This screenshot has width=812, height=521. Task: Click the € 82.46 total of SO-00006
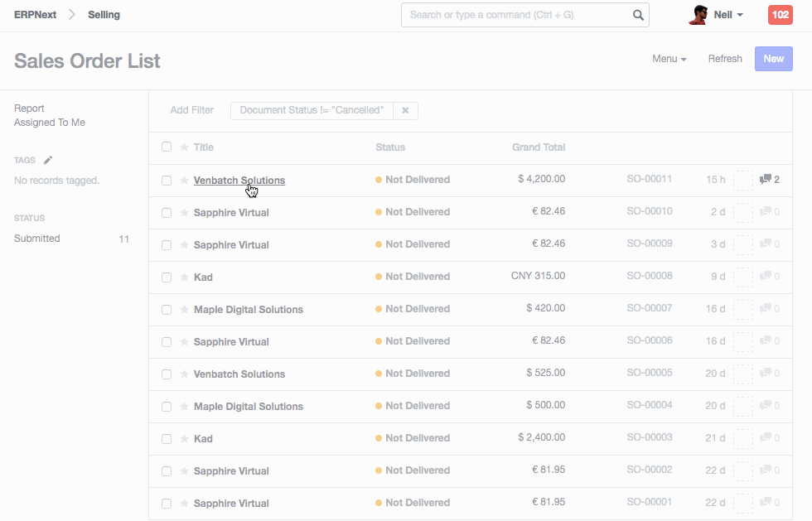[x=549, y=340]
